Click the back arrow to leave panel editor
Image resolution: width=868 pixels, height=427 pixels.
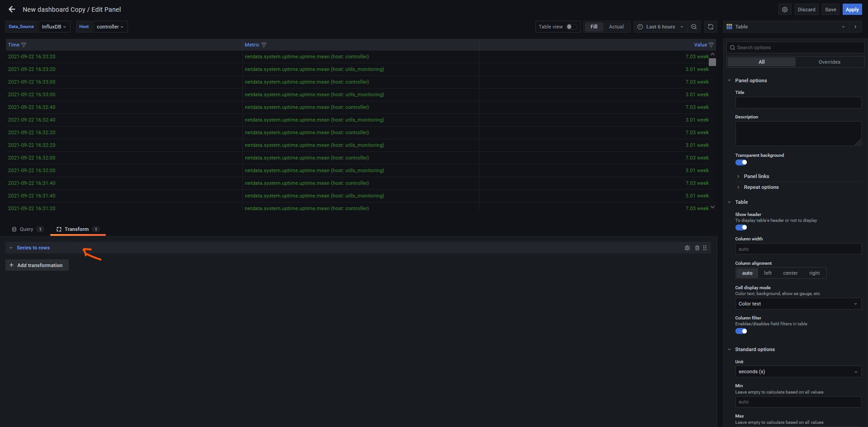(x=12, y=9)
